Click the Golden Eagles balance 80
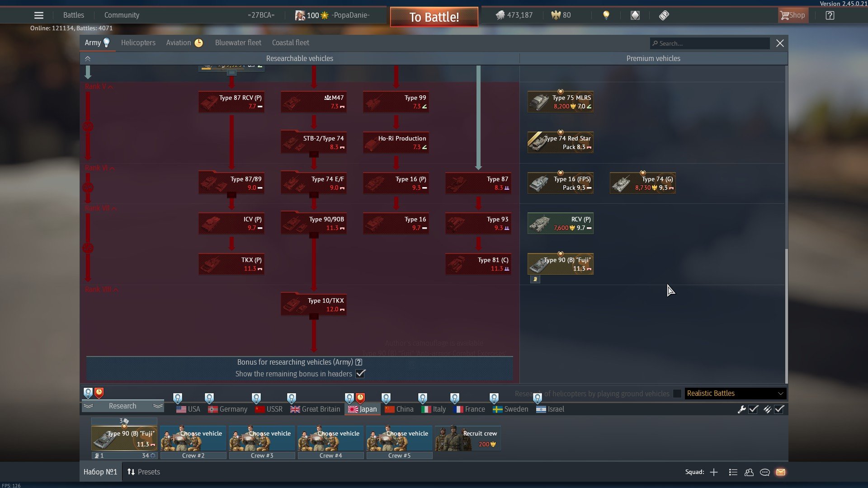 [x=561, y=15]
